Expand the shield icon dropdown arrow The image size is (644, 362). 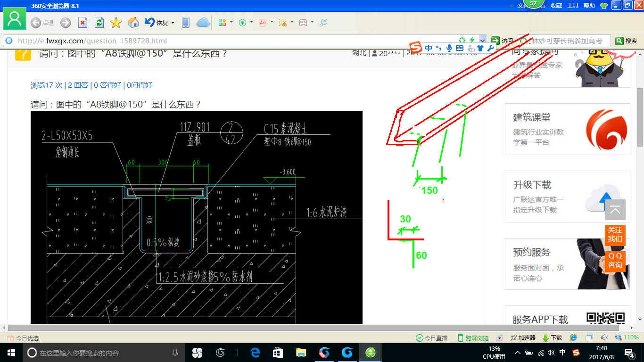[251, 23]
